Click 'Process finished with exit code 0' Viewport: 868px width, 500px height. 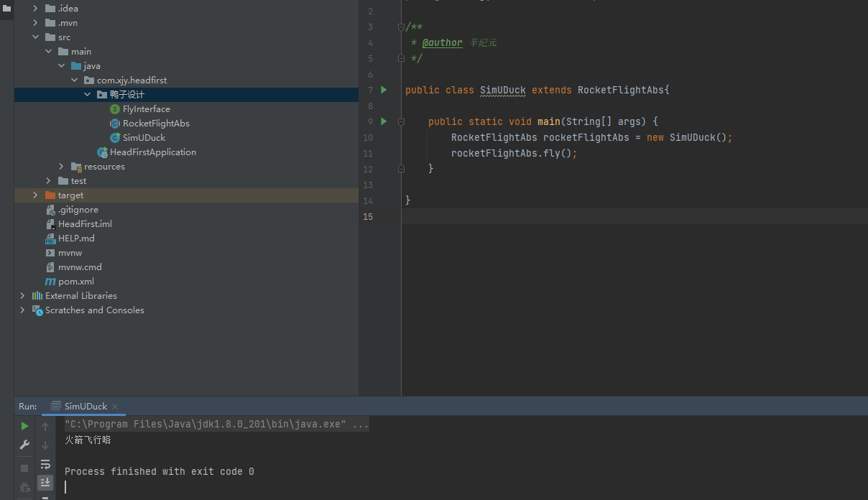(x=160, y=472)
